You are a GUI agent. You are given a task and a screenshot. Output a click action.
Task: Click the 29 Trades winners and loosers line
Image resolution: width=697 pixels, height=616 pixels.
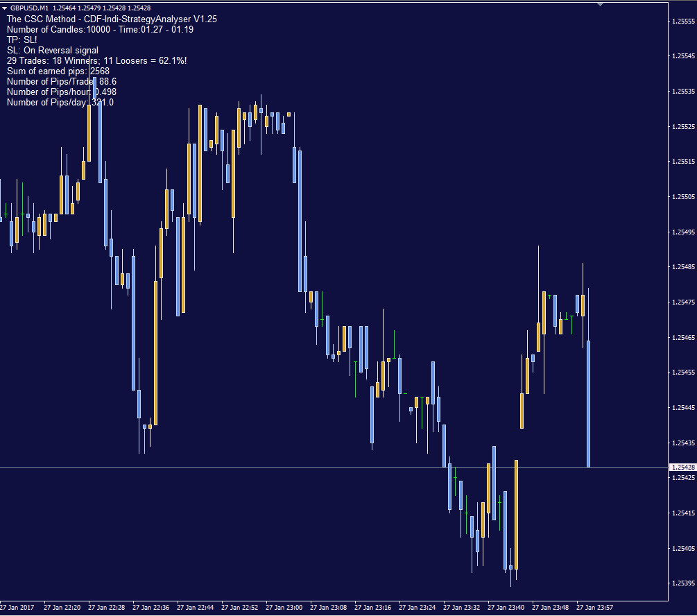pos(96,60)
